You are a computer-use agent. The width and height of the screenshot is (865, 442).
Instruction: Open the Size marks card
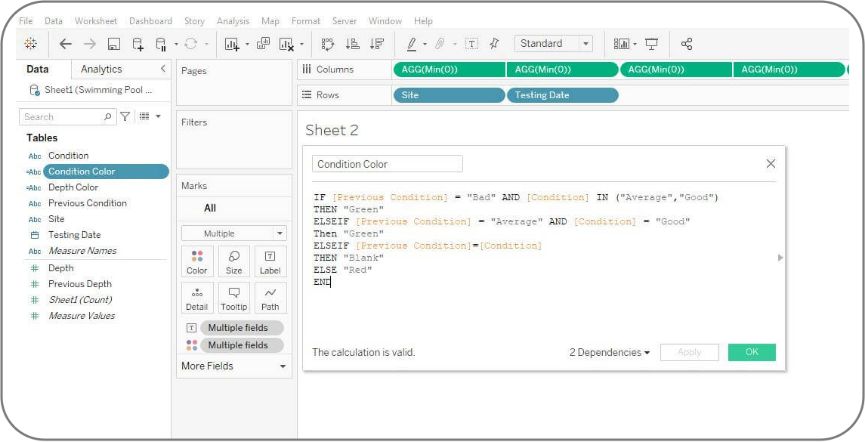pyautogui.click(x=234, y=261)
